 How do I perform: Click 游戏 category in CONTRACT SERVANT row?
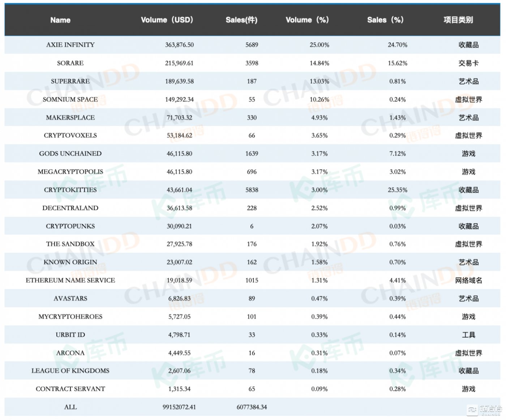[469, 389]
